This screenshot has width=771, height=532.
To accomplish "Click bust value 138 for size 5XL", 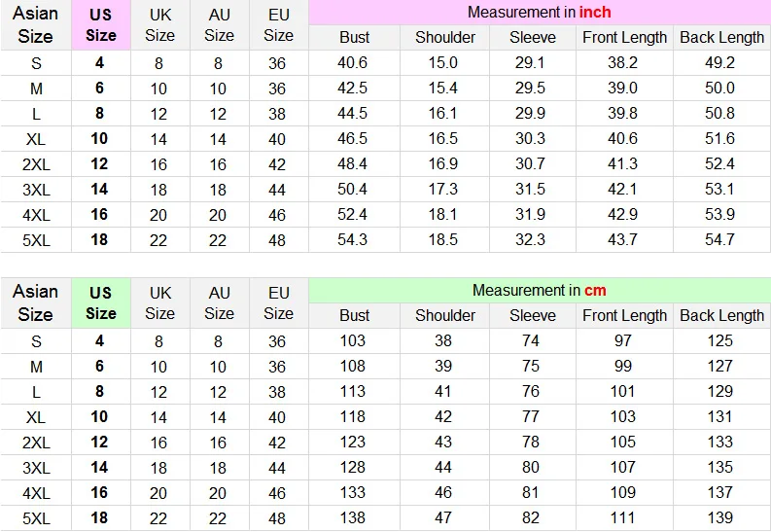I will pos(353,517).
